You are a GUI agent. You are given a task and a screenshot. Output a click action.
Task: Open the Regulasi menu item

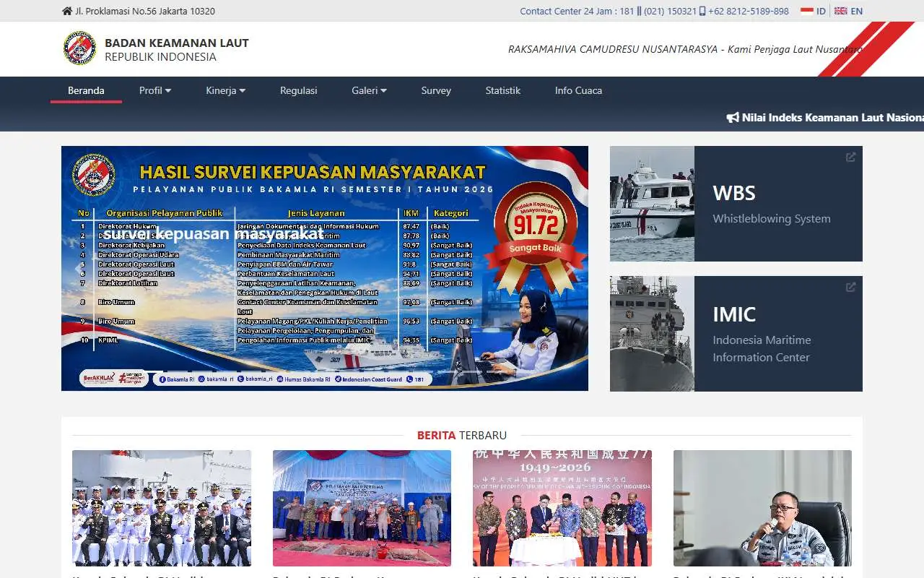coord(299,90)
